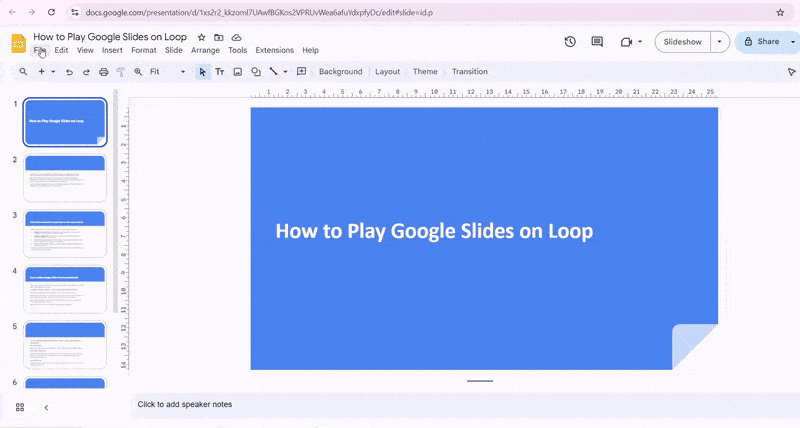Click the Transition button

[x=469, y=72]
